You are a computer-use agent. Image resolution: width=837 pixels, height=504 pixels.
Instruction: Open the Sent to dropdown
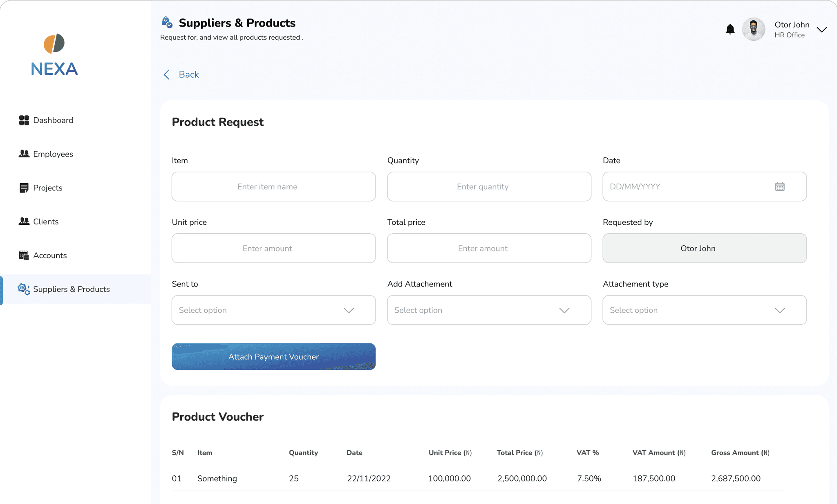pos(273,310)
